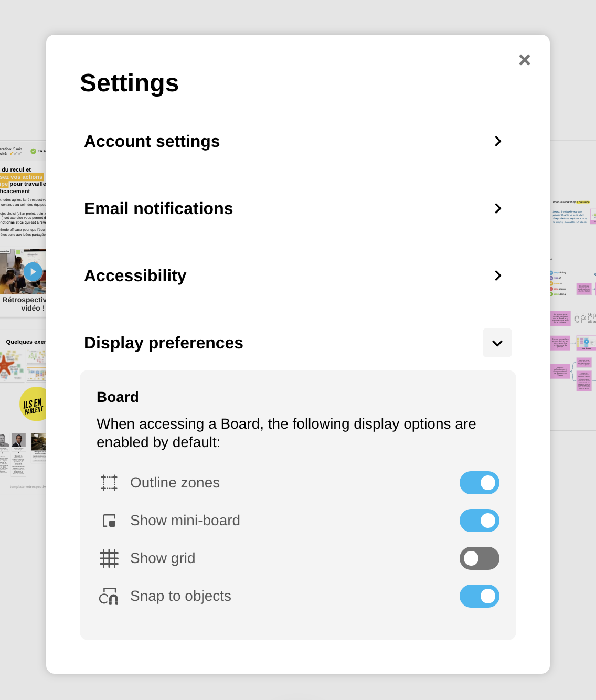Turn off the Show mini-board switch
The height and width of the screenshot is (700, 596).
click(x=479, y=521)
